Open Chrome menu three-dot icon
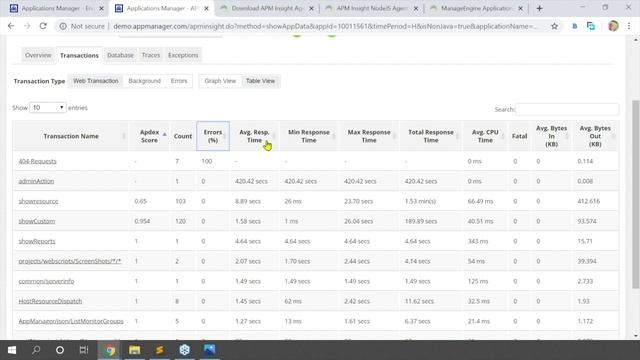Screen dimensions: 640x360 click(629, 26)
